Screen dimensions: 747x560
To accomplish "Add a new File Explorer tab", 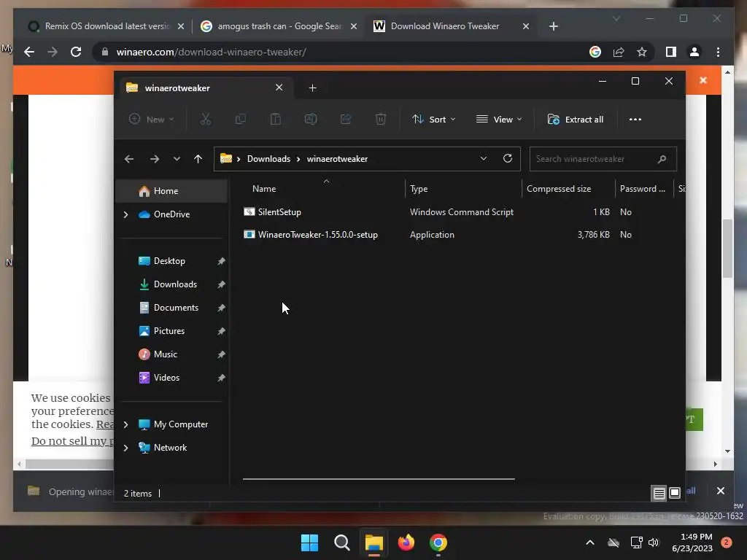I will click(312, 87).
